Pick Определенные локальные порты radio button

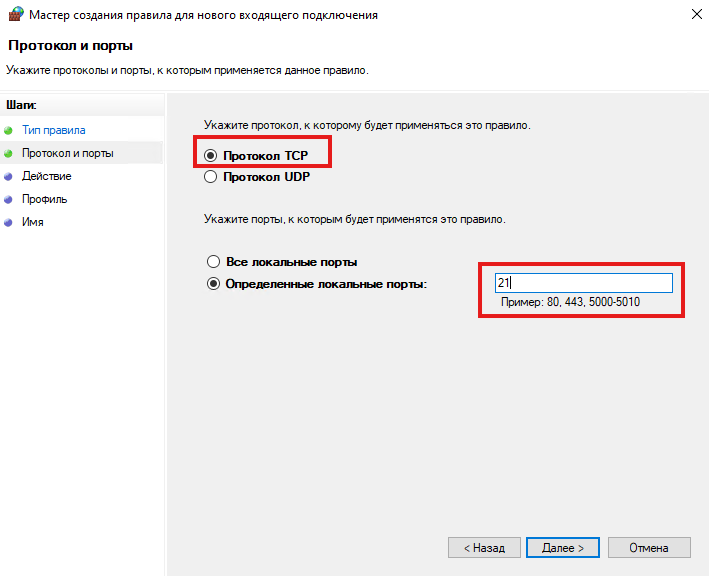coord(212,284)
